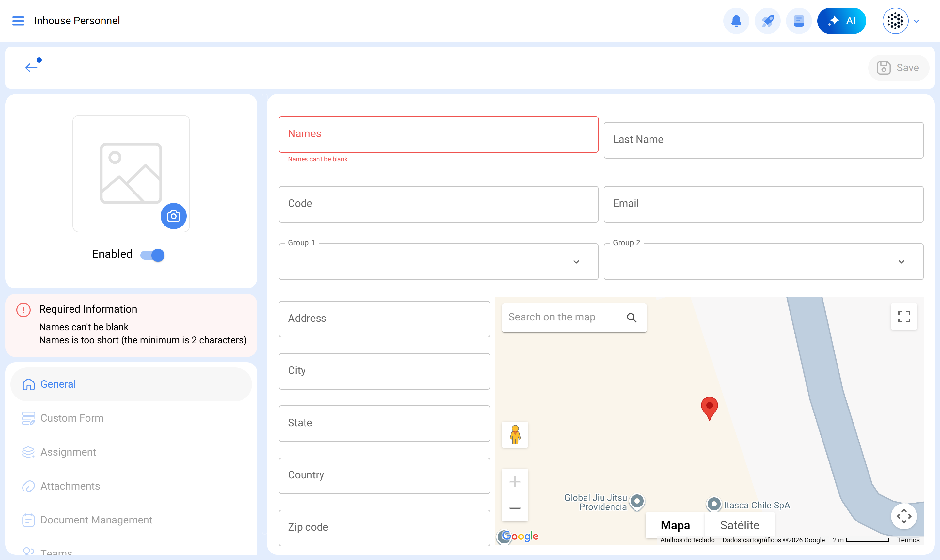Click into the Names input field
940x560 pixels.
tap(438, 134)
